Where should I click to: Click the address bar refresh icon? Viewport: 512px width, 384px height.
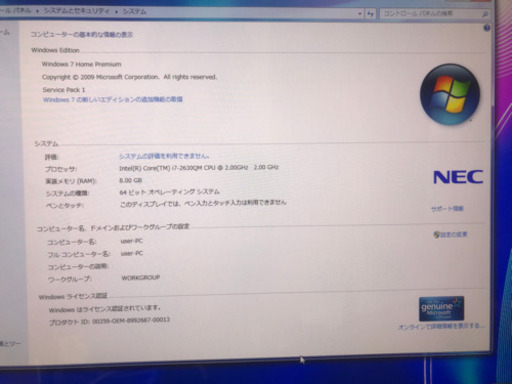coord(370,14)
